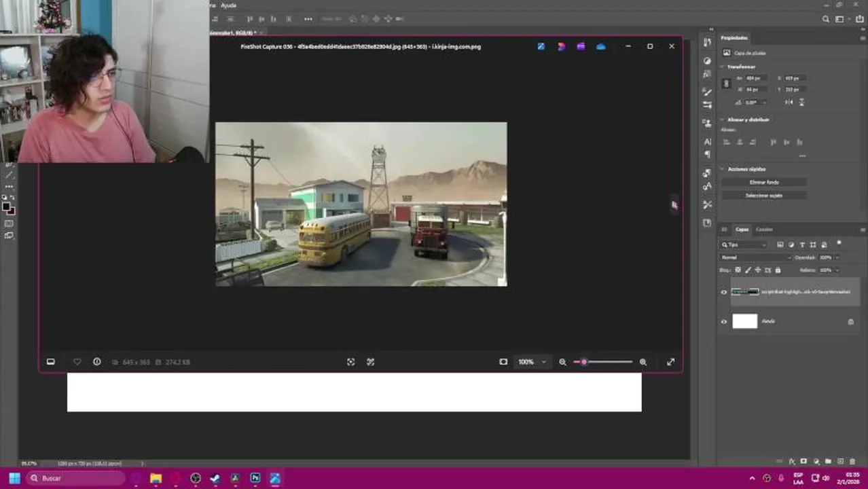Switch to the Canales tab
The height and width of the screenshot is (489, 868).
(764, 230)
